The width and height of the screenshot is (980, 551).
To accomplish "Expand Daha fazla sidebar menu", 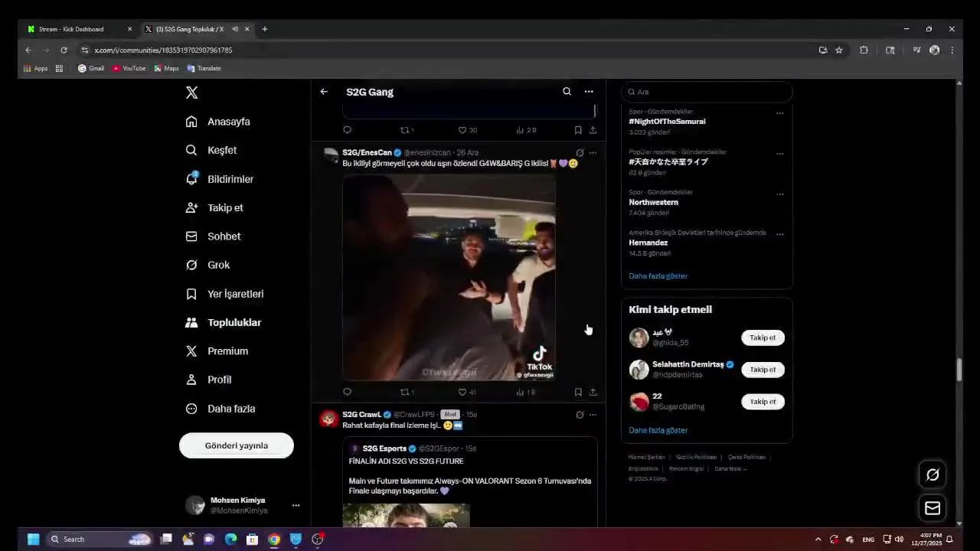I will click(x=220, y=409).
